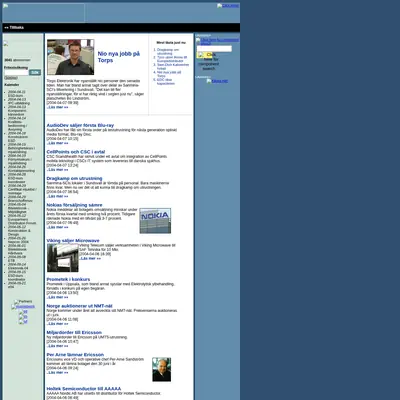400x400 pixels.
Task: Open Viking säljer Microwave headline
Action: coord(73,241)
